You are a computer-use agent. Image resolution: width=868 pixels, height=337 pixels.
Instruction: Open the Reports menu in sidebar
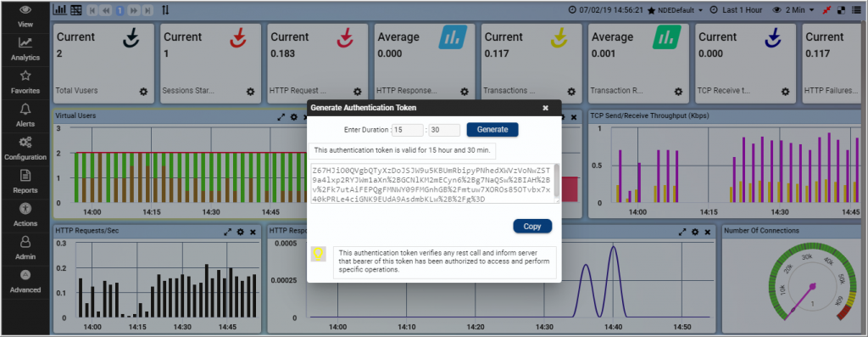coord(25,182)
